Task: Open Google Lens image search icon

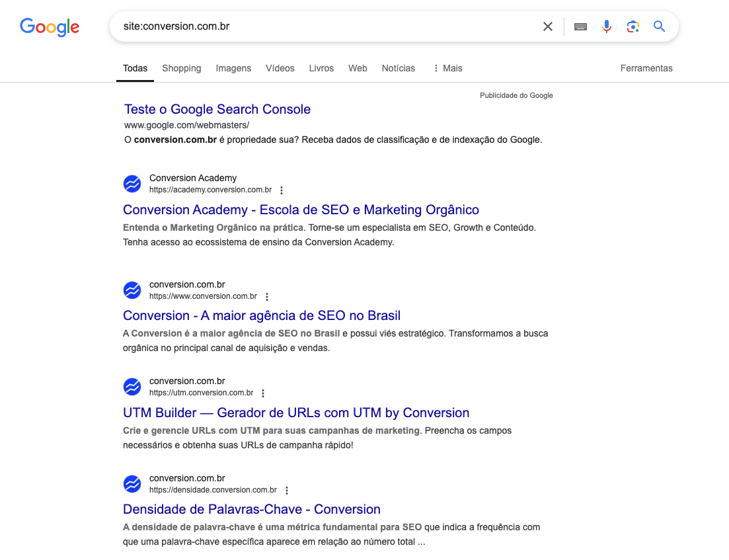Action: [x=633, y=26]
